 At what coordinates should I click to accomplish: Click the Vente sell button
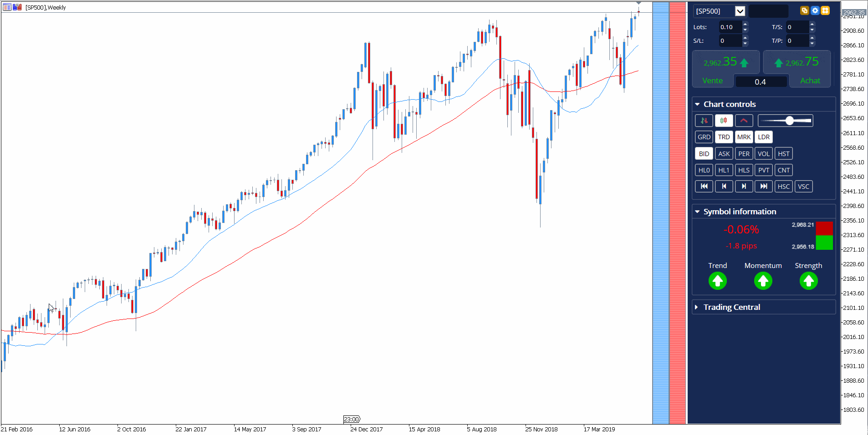713,80
